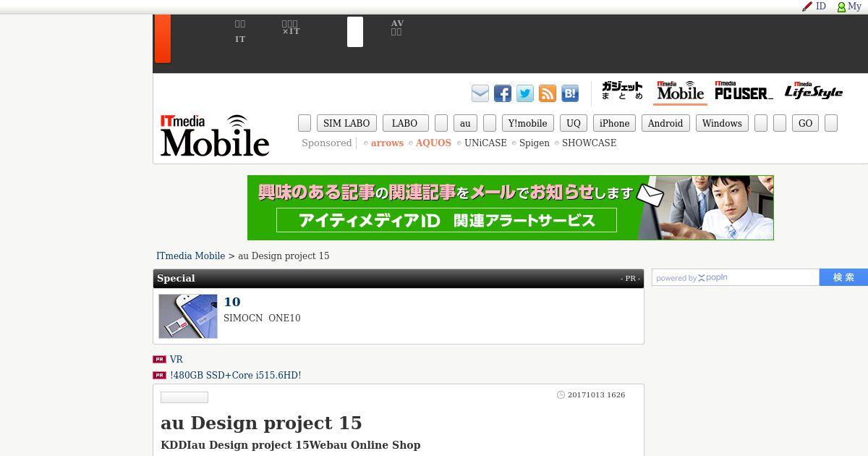Open the Special article titled 10
868x456 pixels.
pyautogui.click(x=232, y=302)
